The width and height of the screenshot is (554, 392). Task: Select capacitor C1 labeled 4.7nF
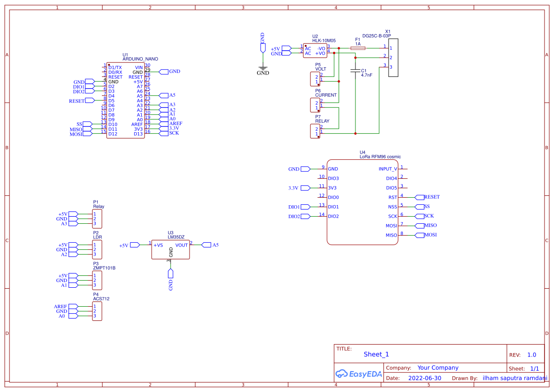pyautogui.click(x=354, y=70)
